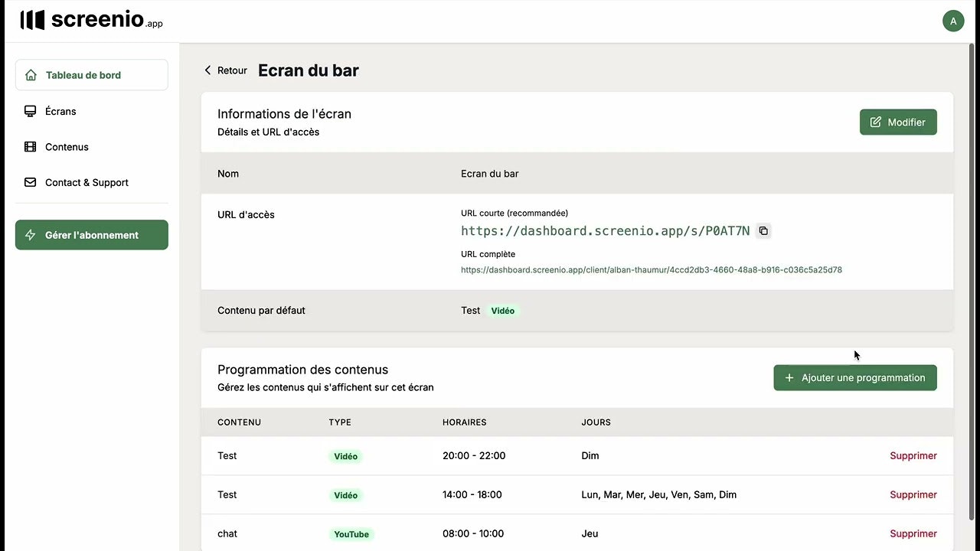Click the envelope icon beside Contact & Support

31,182
